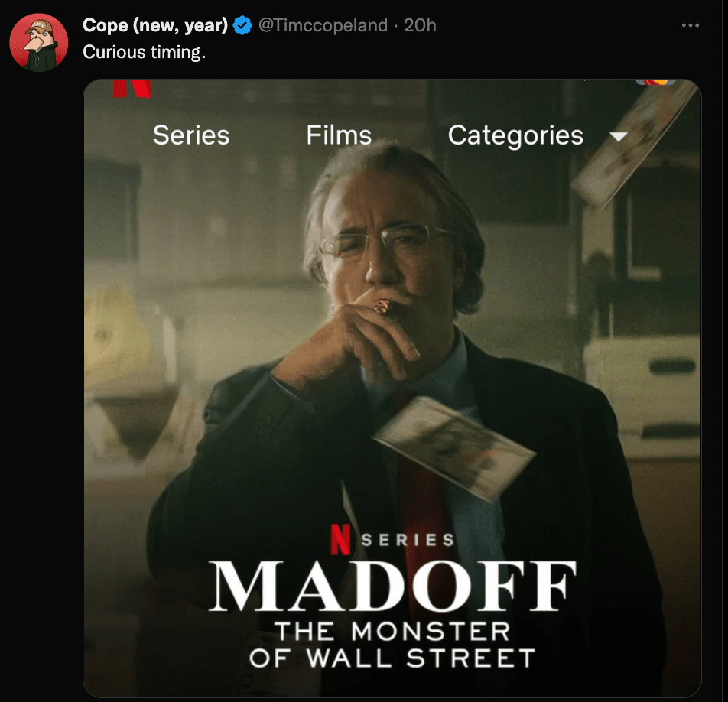This screenshot has width=728, height=702.
Task: Click the Netflix N beside SERIES label
Action: pos(340,540)
